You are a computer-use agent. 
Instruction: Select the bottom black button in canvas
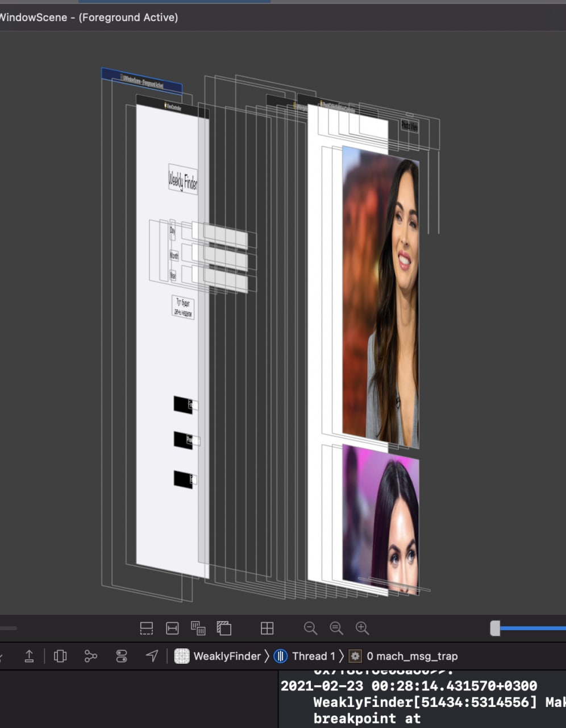[x=183, y=479]
